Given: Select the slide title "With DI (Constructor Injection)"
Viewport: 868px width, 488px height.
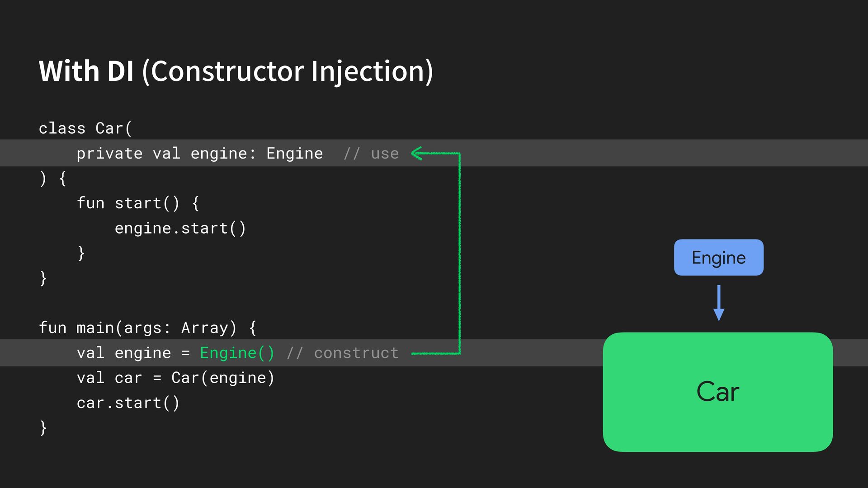Looking at the screenshot, I should pyautogui.click(x=236, y=71).
